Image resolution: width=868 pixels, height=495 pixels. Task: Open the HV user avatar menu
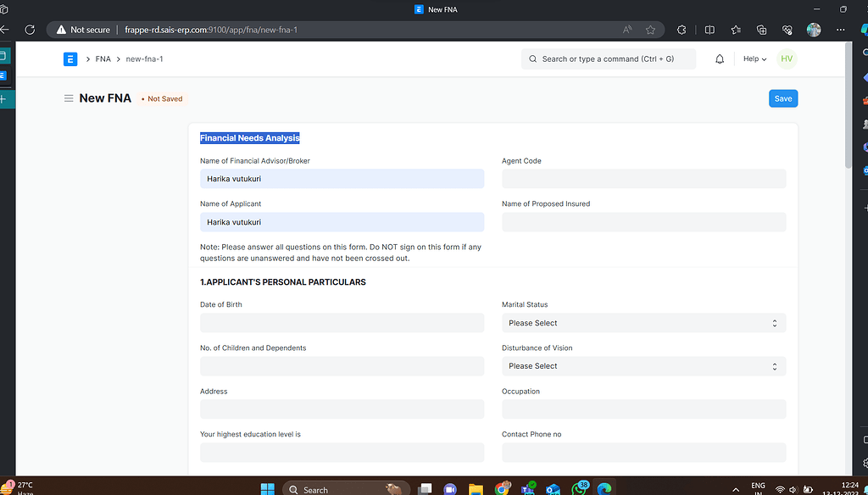click(x=786, y=58)
